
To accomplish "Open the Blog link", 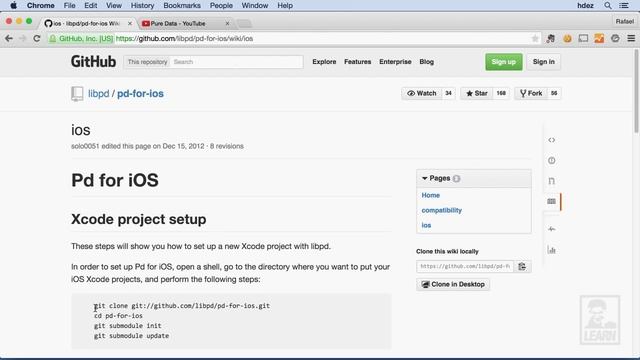I will point(427,62).
